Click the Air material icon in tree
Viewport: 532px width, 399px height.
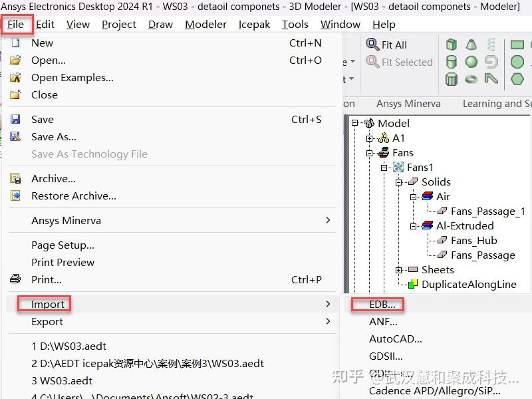tap(428, 196)
